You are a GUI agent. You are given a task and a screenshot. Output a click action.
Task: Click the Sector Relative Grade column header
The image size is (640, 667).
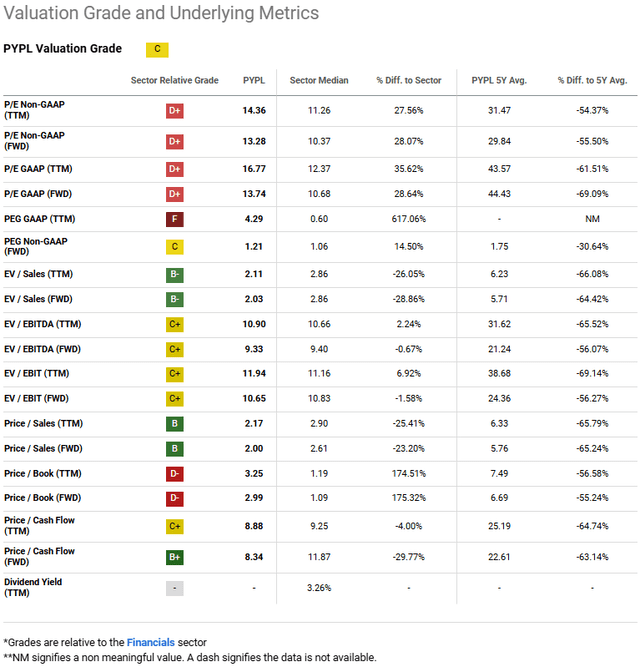pyautogui.click(x=174, y=80)
